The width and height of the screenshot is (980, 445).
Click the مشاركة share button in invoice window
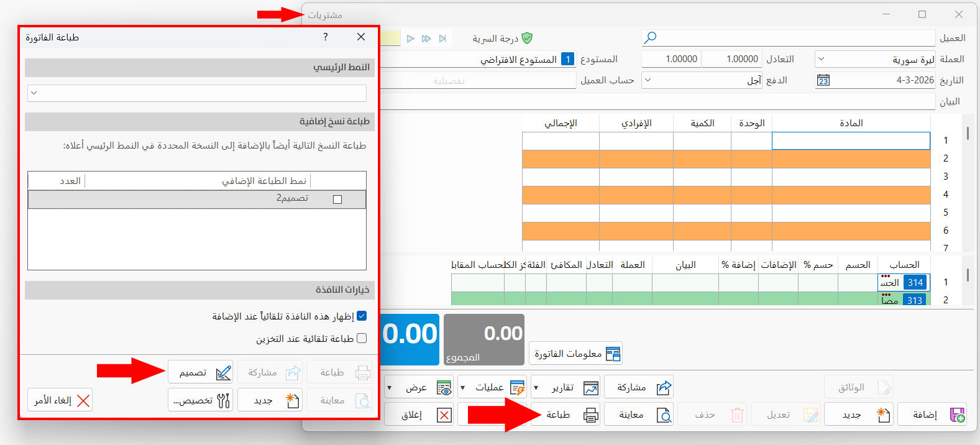pos(639,387)
